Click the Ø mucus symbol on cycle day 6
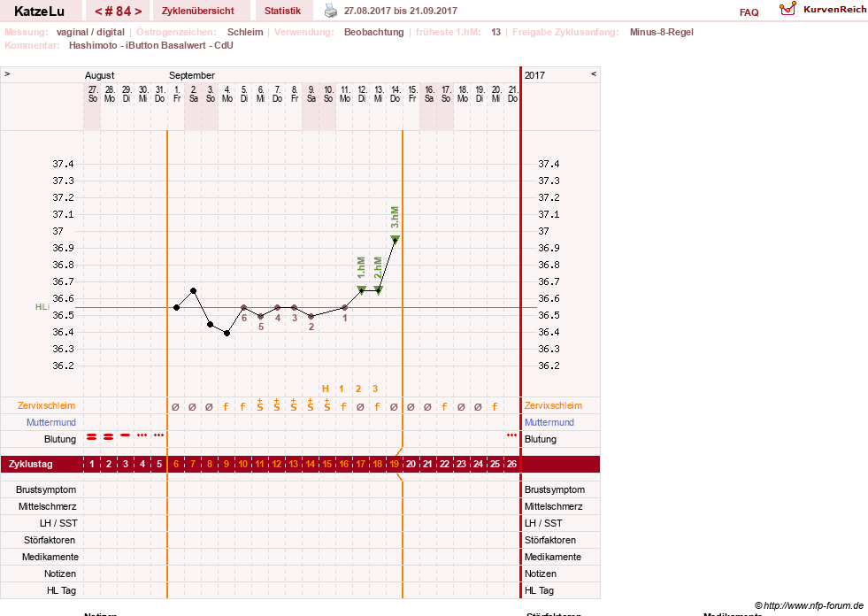The image size is (868, 616). point(175,406)
